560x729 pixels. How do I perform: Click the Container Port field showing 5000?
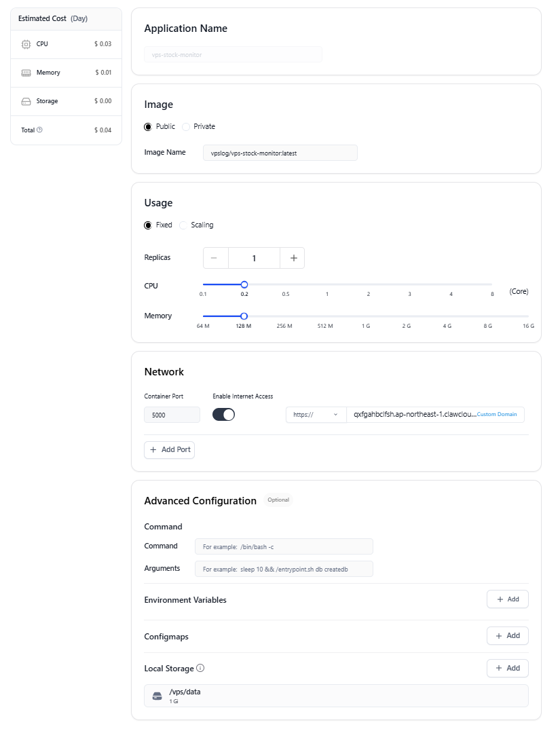click(x=172, y=415)
